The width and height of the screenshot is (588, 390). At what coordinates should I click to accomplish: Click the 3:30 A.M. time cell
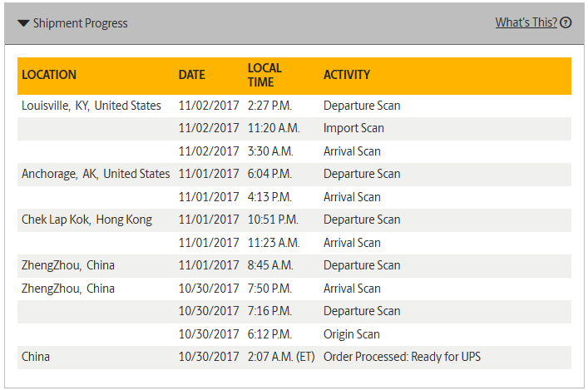pos(272,151)
